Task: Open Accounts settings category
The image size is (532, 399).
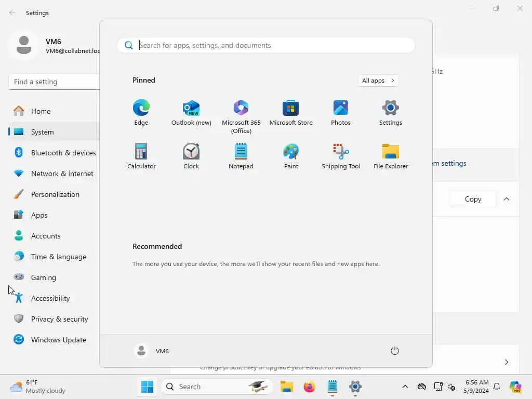Action: [54, 236]
